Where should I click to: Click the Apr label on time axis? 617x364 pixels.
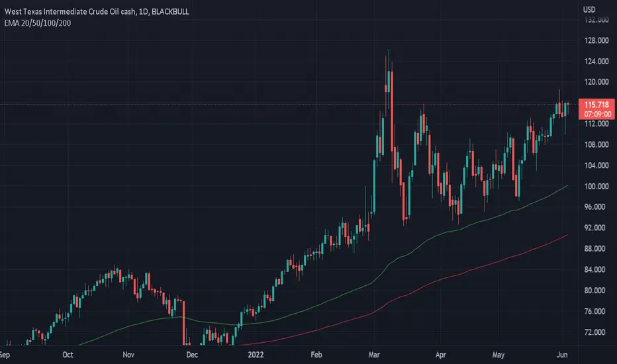click(441, 355)
